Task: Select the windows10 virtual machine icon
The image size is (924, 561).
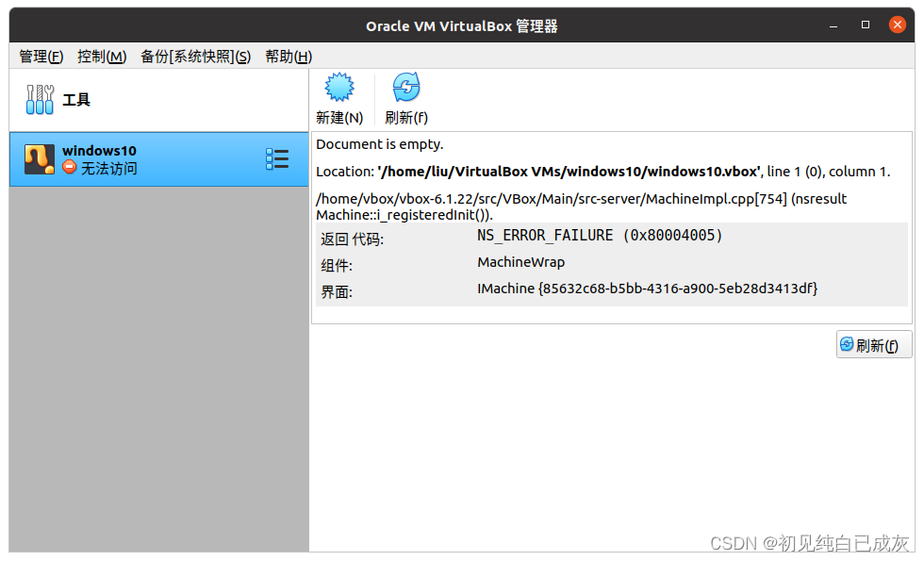Action: tap(40, 159)
